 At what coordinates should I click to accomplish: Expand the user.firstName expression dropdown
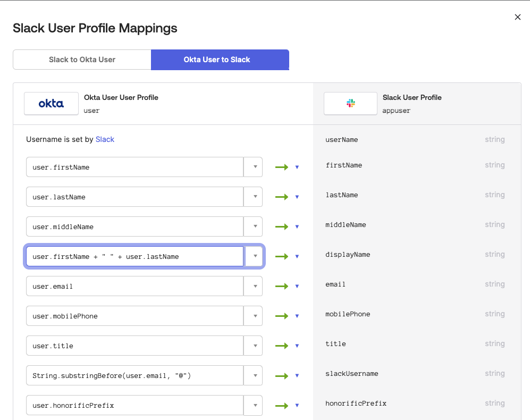253,167
